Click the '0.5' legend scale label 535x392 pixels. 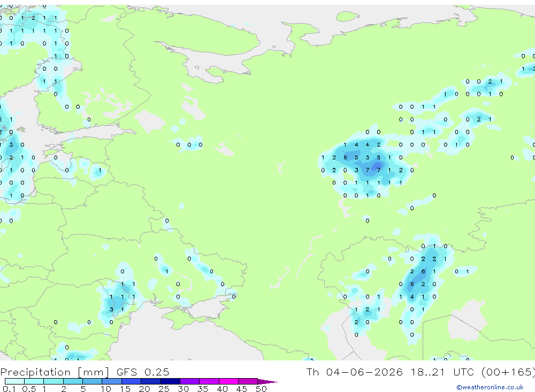(29, 389)
